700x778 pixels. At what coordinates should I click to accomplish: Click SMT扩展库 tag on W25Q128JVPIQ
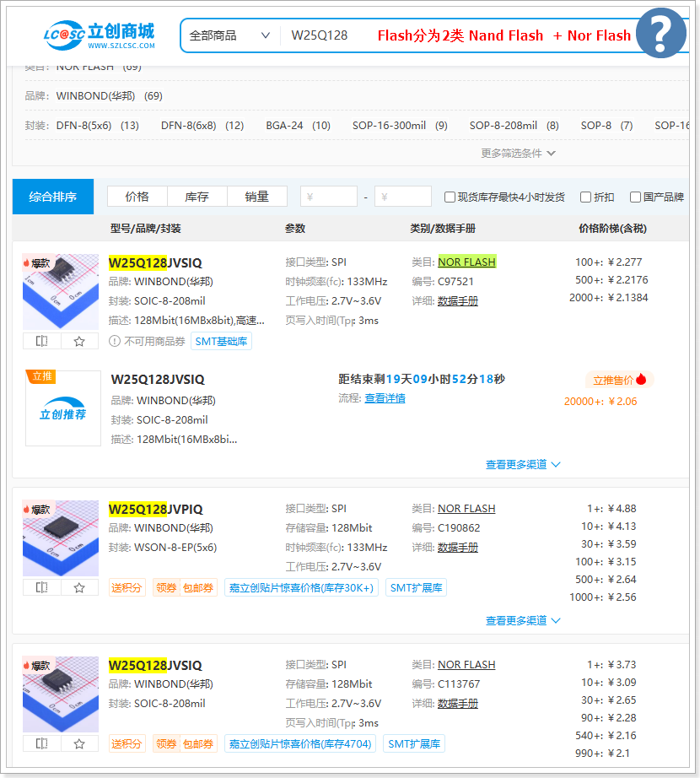tap(416, 588)
